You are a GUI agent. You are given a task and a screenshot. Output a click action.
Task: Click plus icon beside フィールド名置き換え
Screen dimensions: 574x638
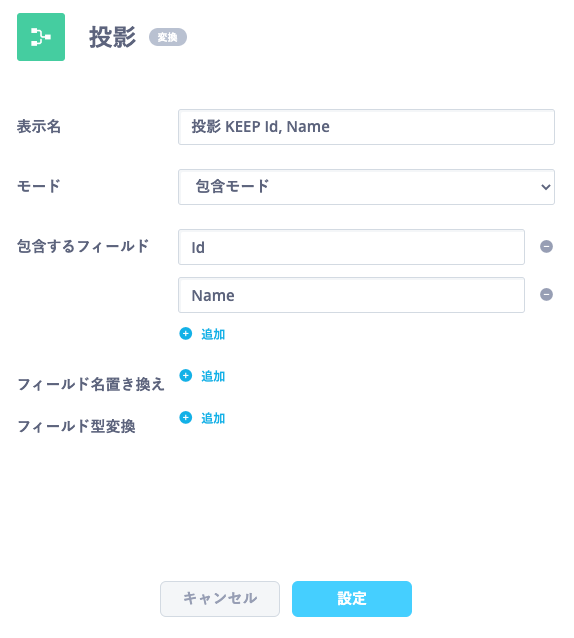tap(186, 376)
